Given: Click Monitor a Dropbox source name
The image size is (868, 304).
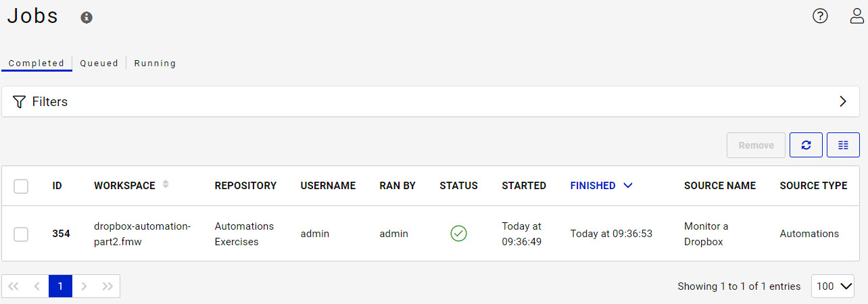Looking at the screenshot, I should 706,234.
